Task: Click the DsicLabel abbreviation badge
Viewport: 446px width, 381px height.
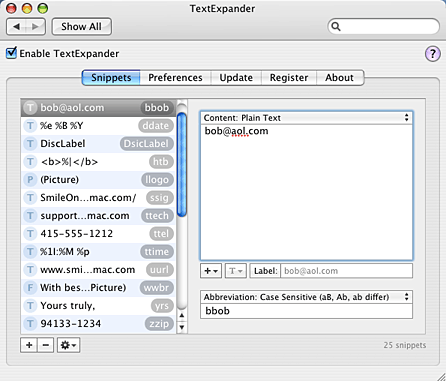Action: (147, 144)
